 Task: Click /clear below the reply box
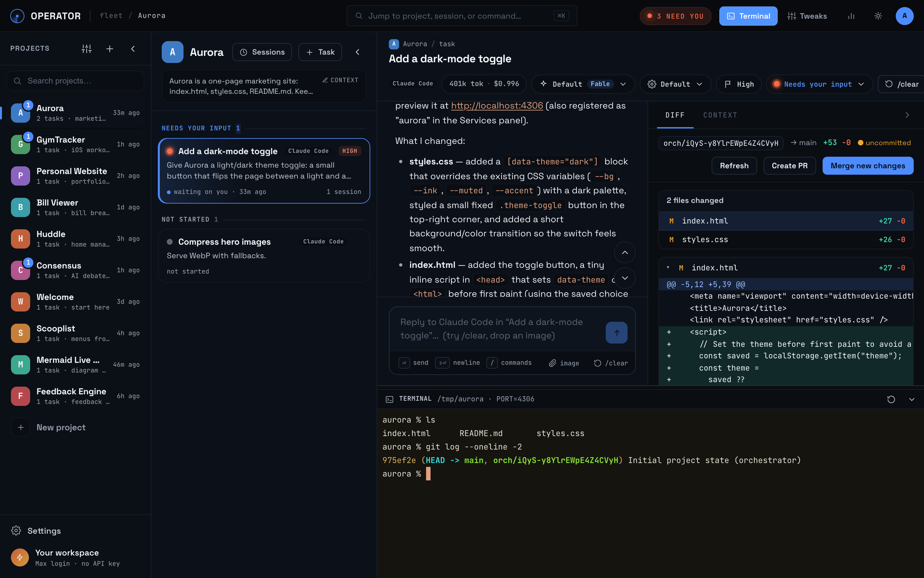click(611, 363)
